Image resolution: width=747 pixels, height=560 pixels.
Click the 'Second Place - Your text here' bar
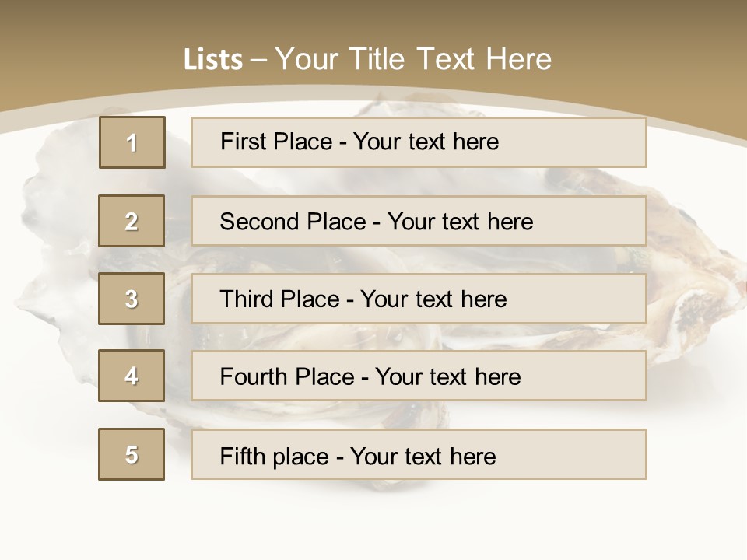pos(419,221)
